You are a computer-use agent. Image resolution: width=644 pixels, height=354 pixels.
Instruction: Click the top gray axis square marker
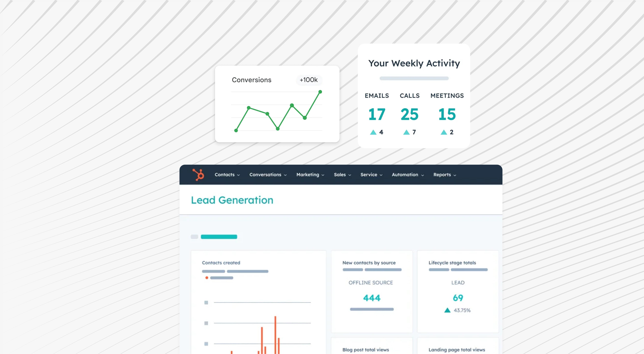[x=206, y=302]
